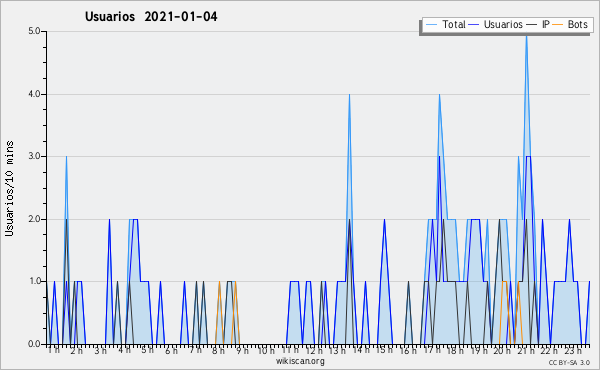Click the y-axis value 3.0

tap(34, 156)
